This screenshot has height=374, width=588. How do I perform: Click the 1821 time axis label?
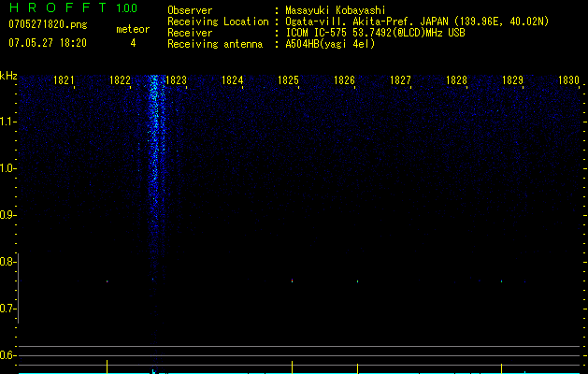64,80
